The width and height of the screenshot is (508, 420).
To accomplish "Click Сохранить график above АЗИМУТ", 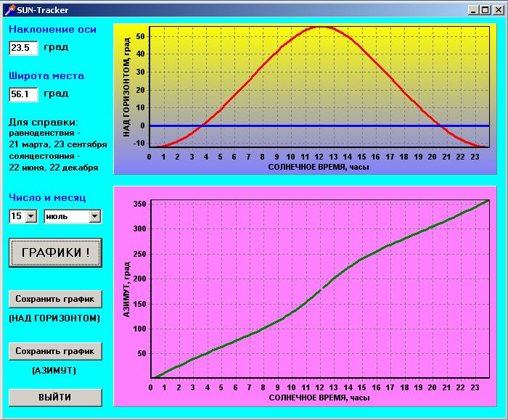I will 55,351.
